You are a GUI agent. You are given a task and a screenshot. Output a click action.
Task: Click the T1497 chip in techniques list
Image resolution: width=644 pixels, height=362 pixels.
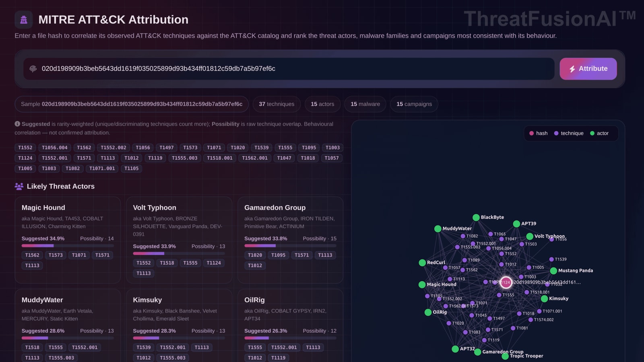coord(167,148)
